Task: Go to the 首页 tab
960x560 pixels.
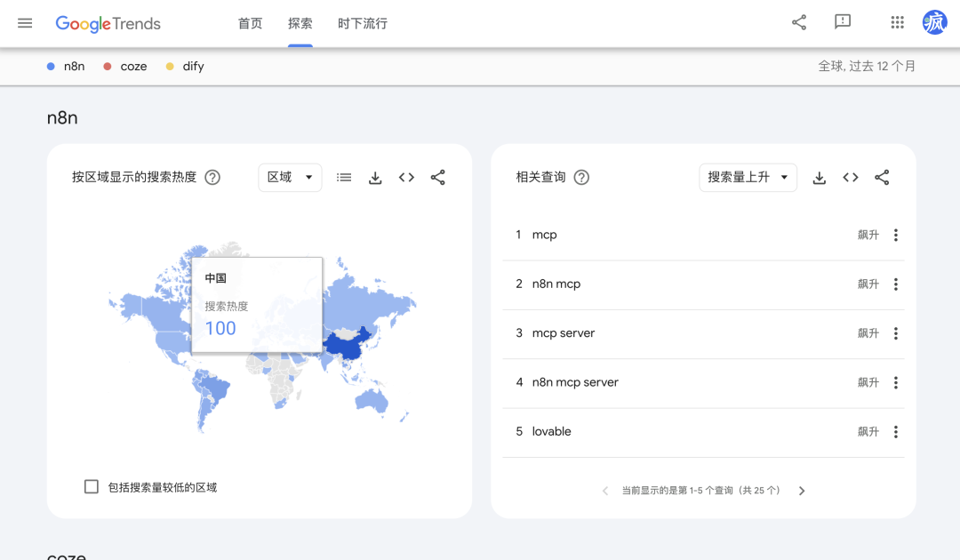Action: point(250,24)
